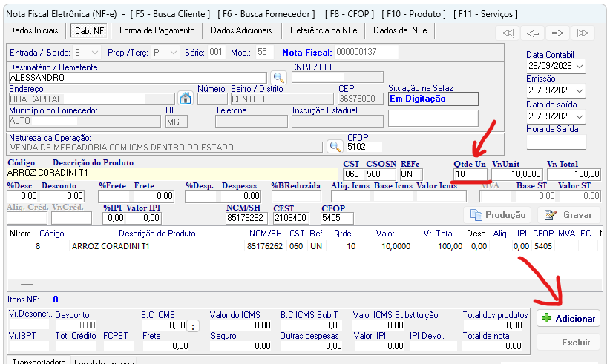
Task: Click the Vr. Total column header
Action: click(439, 234)
